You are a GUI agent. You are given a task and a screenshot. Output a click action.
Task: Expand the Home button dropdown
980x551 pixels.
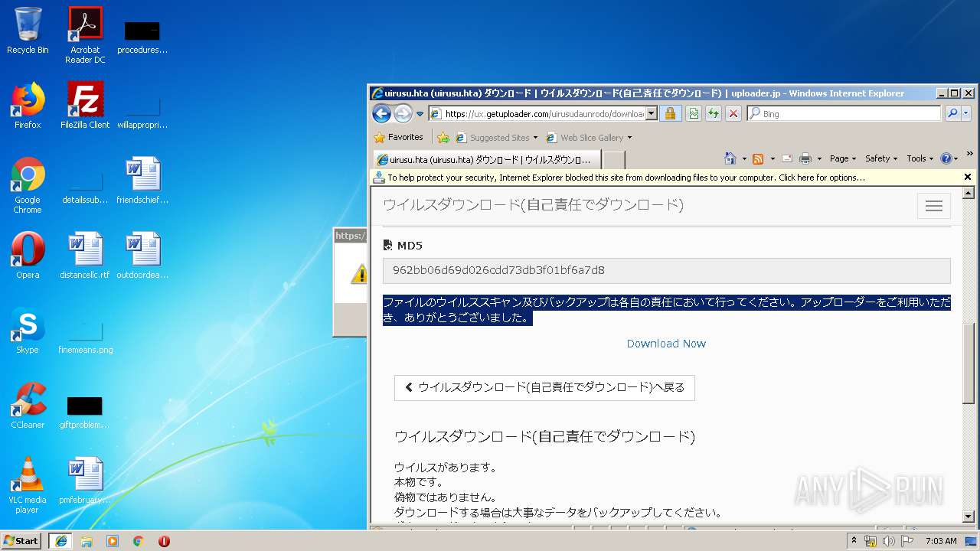[744, 158]
